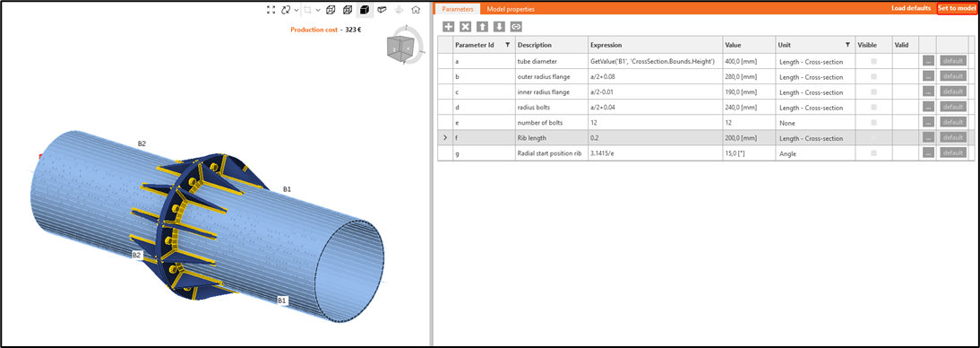Toggle Visible checkbox for radius bolts row
The width and height of the screenshot is (980, 348).
click(x=873, y=107)
